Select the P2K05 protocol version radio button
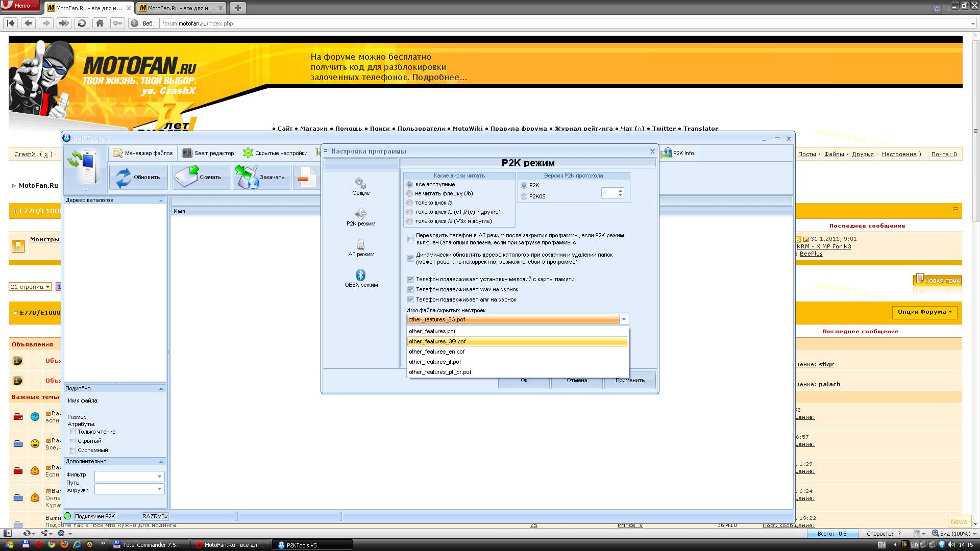The height and width of the screenshot is (551, 980). coord(524,196)
